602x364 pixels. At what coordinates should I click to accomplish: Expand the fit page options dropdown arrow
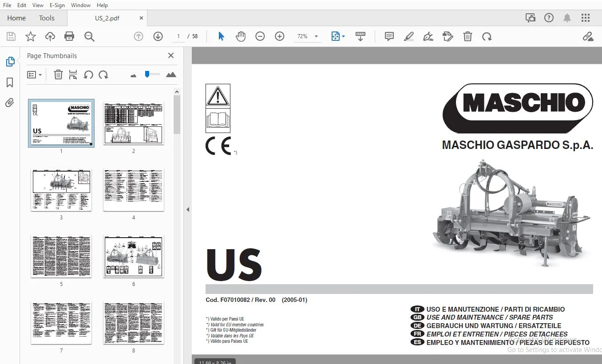[343, 36]
